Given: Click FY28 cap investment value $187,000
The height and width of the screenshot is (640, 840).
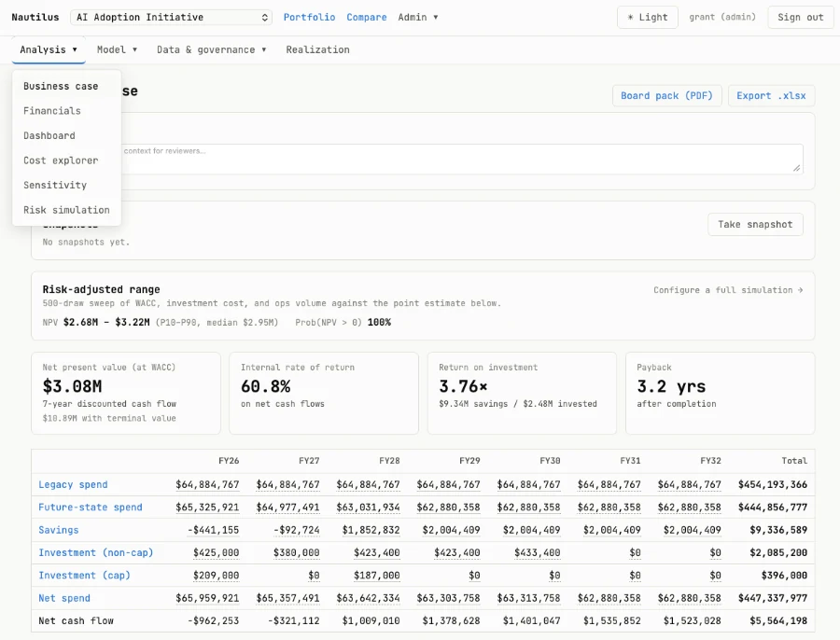Looking at the screenshot, I should click(x=377, y=576).
